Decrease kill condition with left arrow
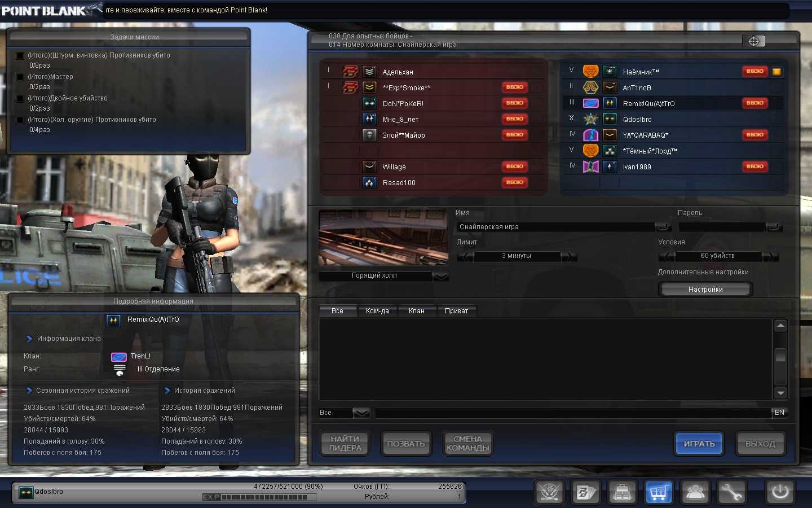The width and height of the screenshot is (812, 508). 667,256
